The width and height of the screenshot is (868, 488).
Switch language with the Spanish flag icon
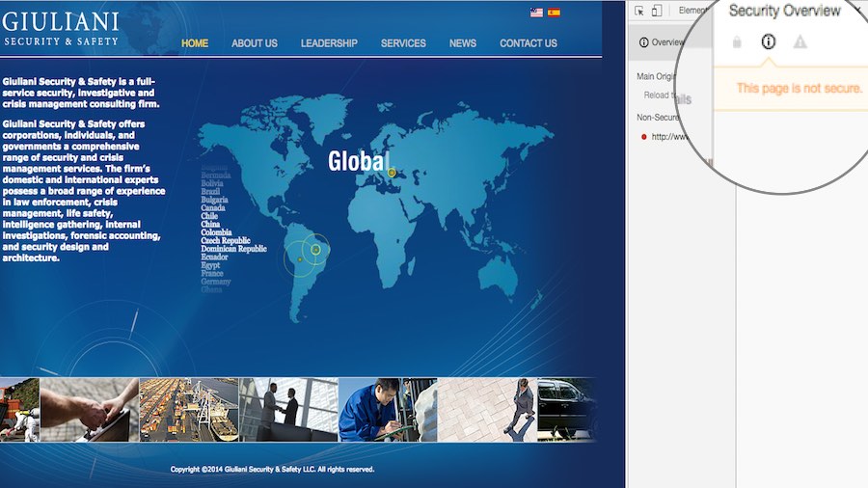tap(554, 13)
